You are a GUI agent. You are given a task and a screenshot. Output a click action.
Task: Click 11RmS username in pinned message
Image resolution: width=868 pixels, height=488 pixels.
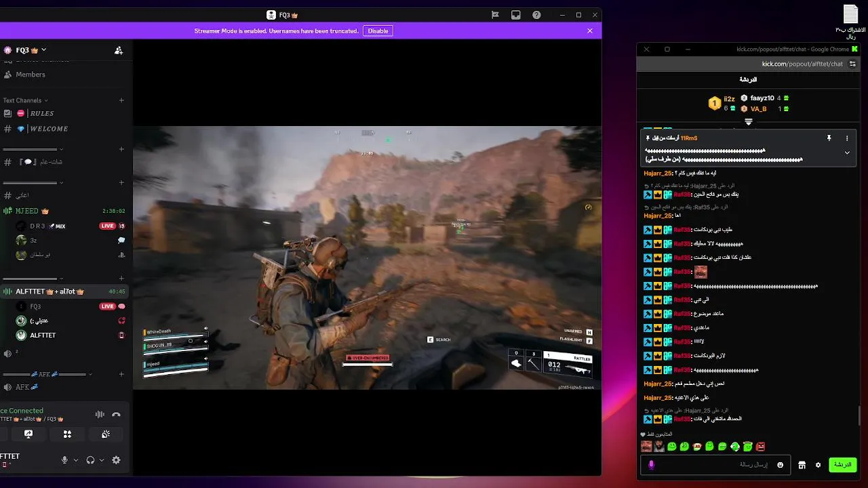pos(689,138)
